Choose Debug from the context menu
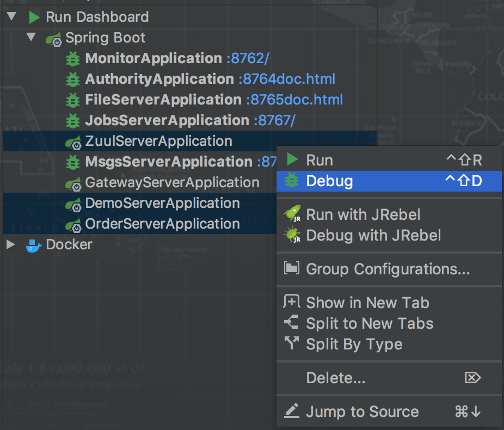The image size is (504, 430). coord(389,181)
